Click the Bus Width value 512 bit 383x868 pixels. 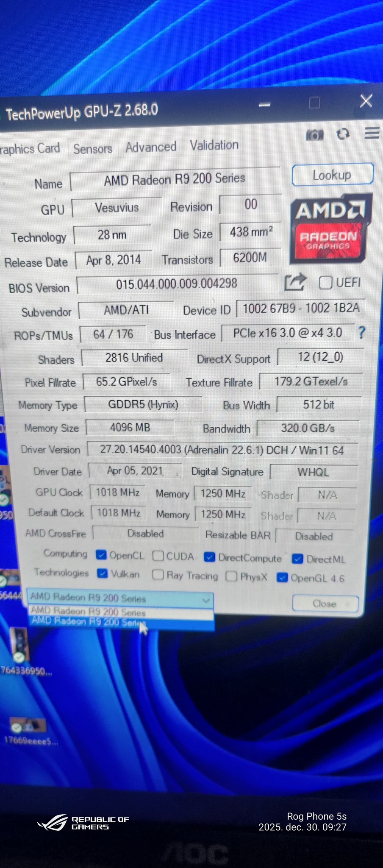coord(319,405)
